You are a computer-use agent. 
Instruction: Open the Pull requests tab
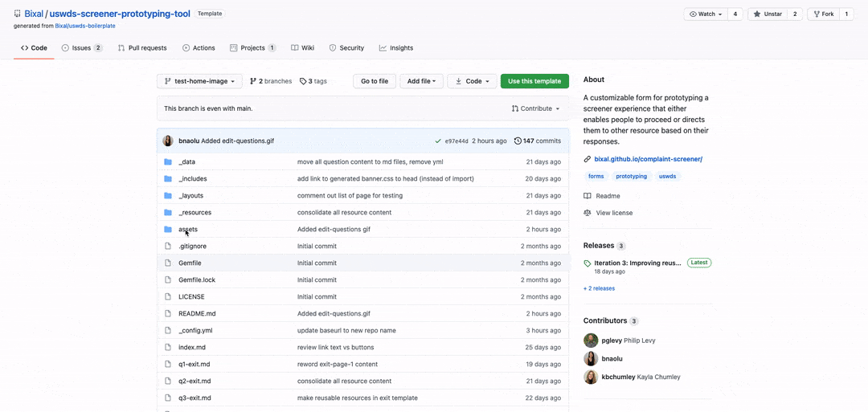[142, 48]
